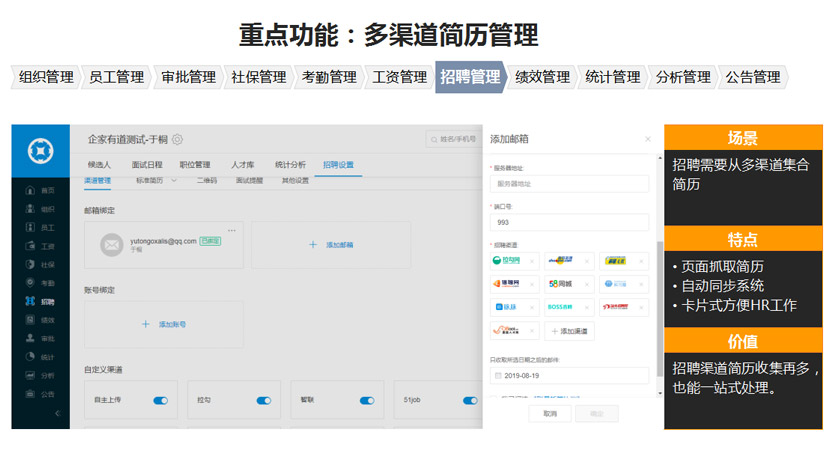838x450 pixels.
Task: Click the 取消 button in the dialog
Action: click(x=550, y=413)
